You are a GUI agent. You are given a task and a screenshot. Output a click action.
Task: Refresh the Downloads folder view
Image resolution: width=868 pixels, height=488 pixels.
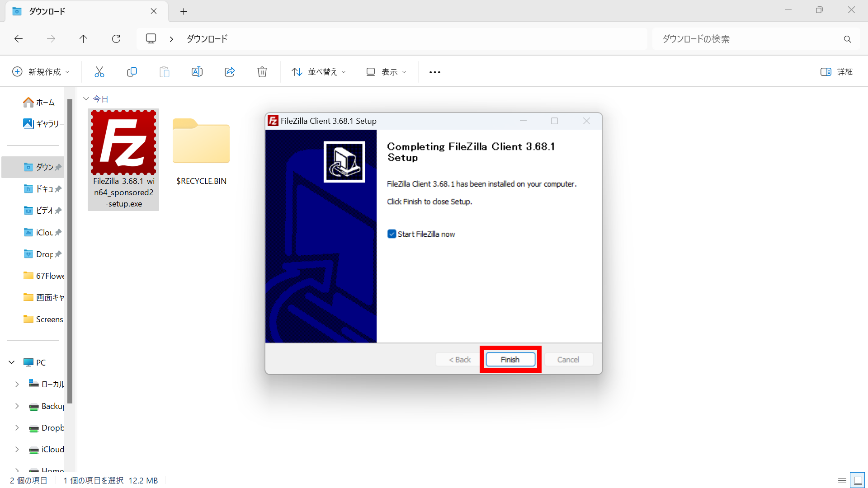tap(116, 39)
